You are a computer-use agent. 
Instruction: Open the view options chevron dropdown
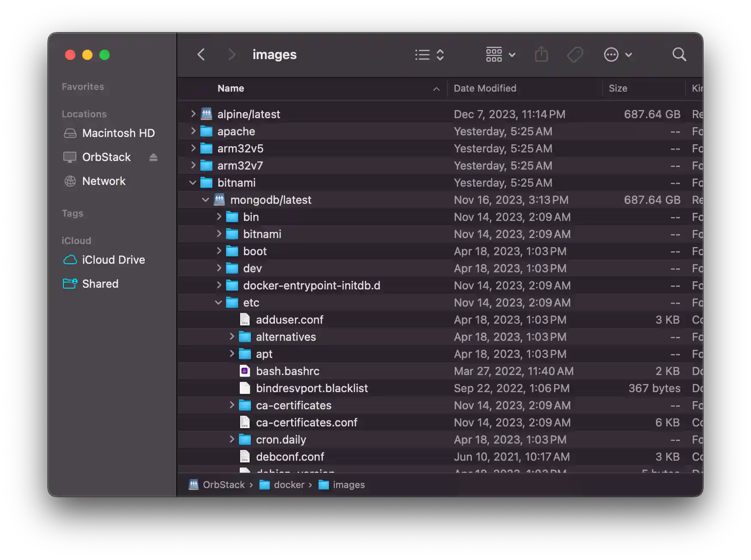[512, 54]
